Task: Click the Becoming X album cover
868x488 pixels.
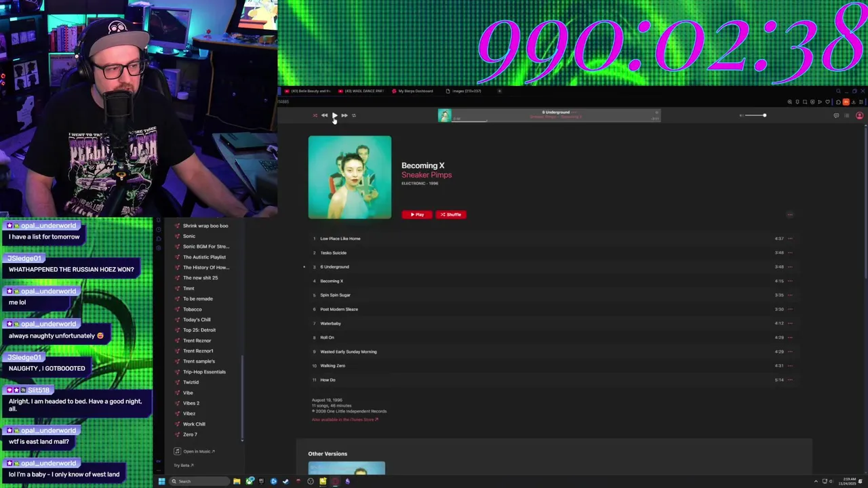Action: (x=350, y=178)
